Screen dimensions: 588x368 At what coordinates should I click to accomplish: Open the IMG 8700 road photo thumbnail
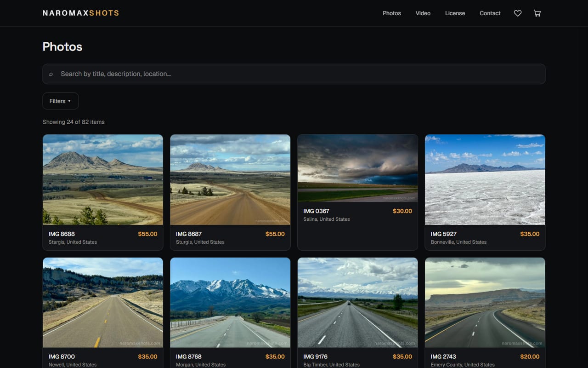103,302
